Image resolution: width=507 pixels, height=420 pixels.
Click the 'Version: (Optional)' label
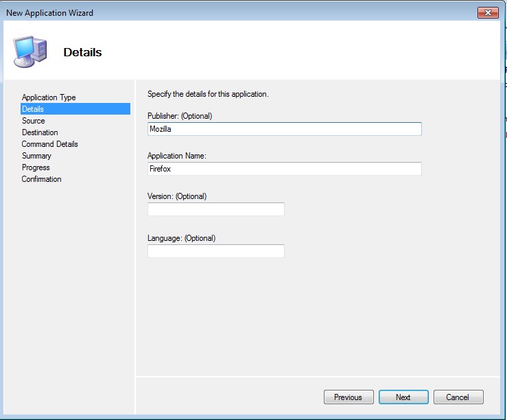[x=177, y=196]
